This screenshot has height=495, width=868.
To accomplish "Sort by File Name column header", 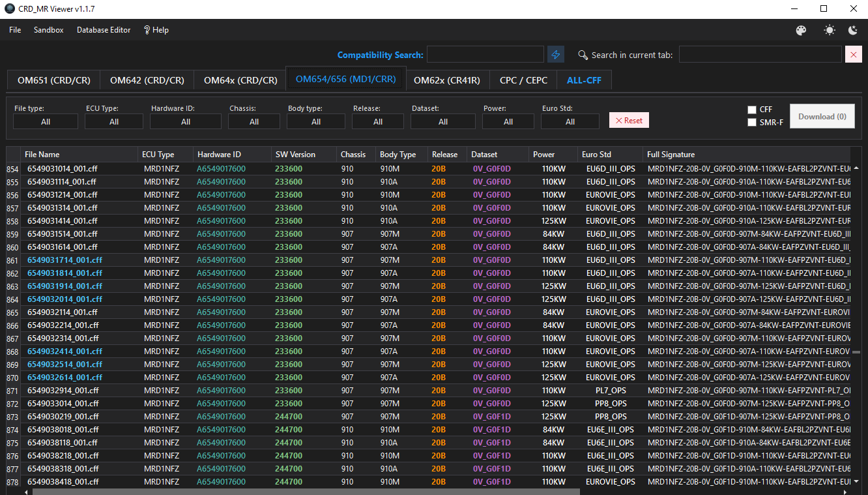I will click(79, 155).
